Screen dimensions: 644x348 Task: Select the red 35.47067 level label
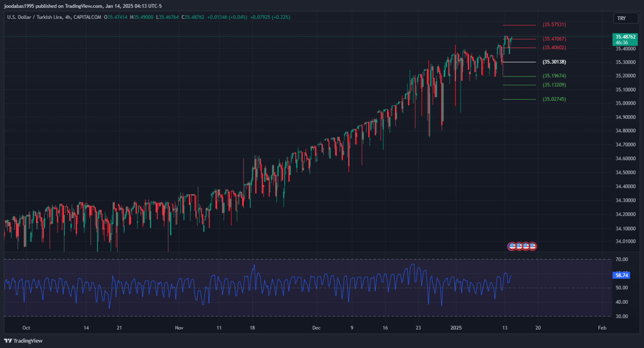(554, 39)
